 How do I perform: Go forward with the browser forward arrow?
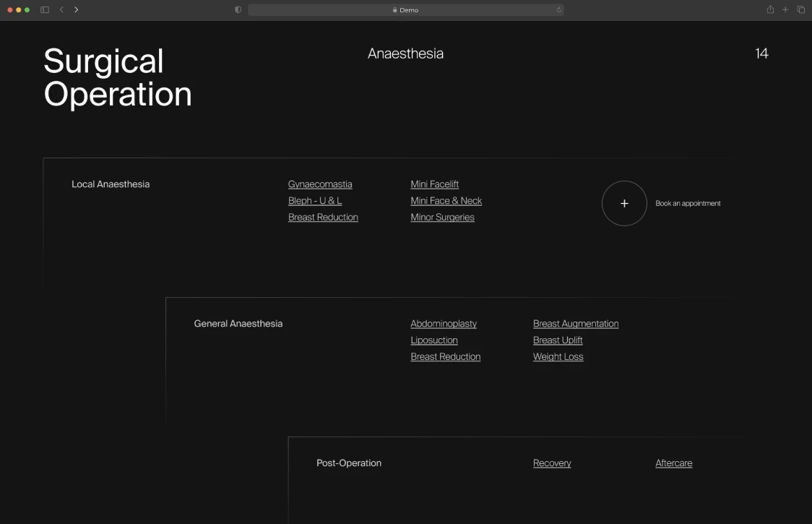(76, 10)
